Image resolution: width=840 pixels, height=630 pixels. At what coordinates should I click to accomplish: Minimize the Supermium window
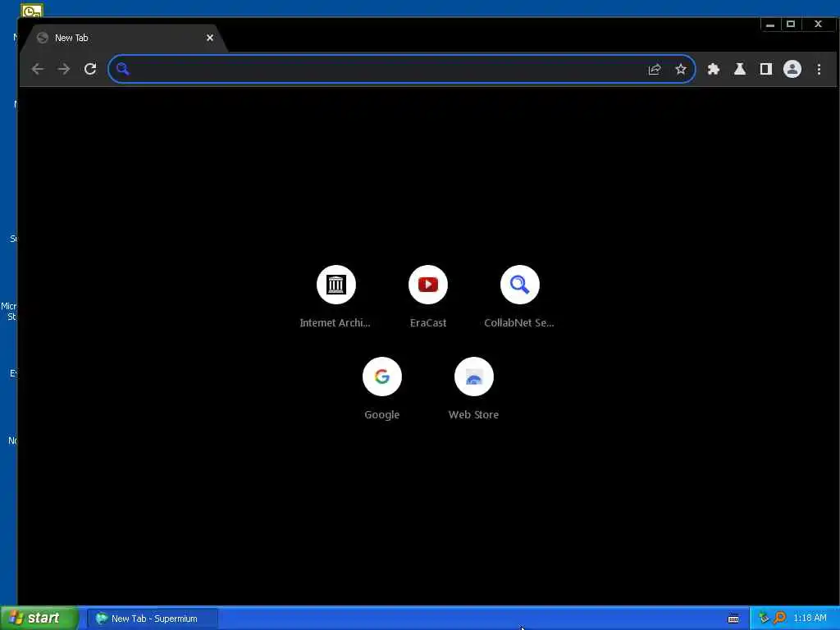769,24
